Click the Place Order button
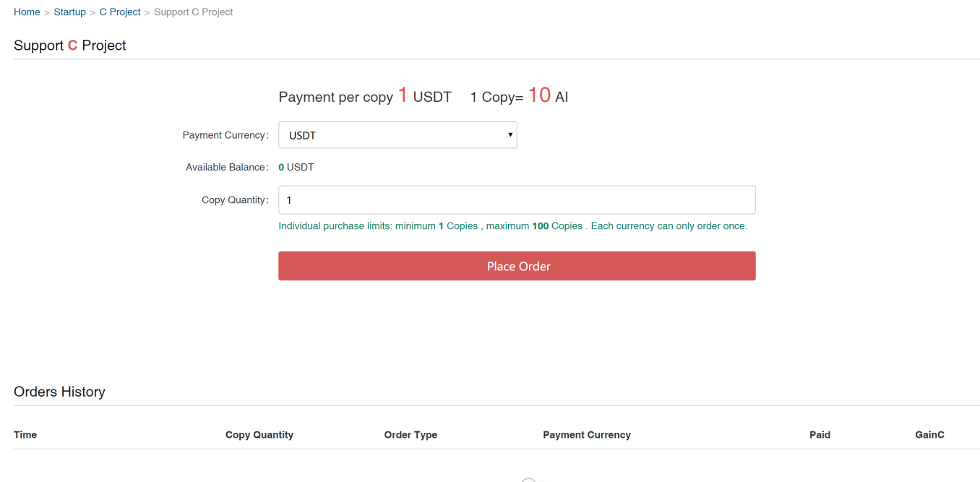Image resolution: width=980 pixels, height=482 pixels. click(x=517, y=266)
